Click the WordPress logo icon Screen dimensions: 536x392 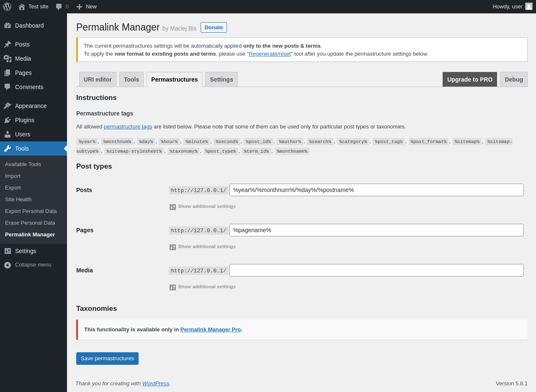point(7,7)
